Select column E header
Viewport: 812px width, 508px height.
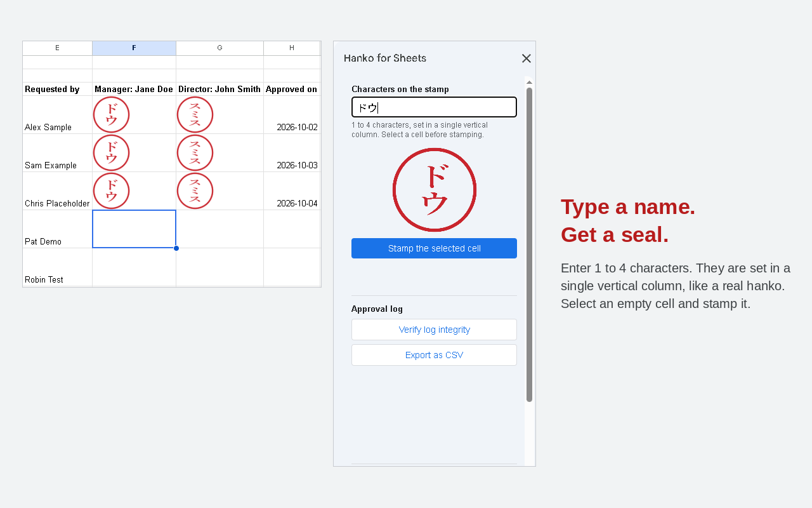[x=57, y=48]
